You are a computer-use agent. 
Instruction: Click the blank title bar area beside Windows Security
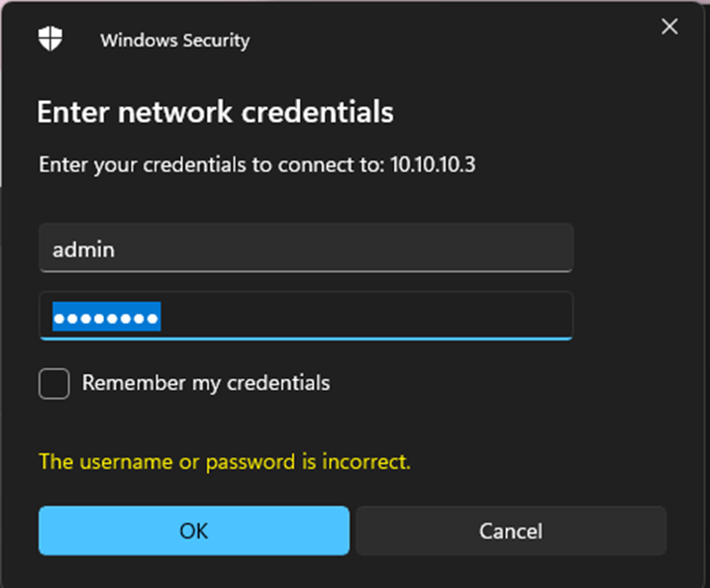pyautogui.click(x=446, y=40)
